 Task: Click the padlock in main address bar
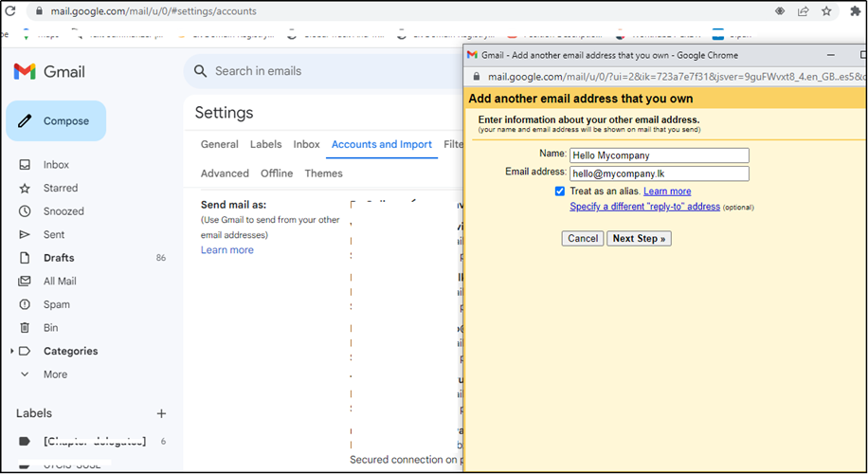[39, 11]
